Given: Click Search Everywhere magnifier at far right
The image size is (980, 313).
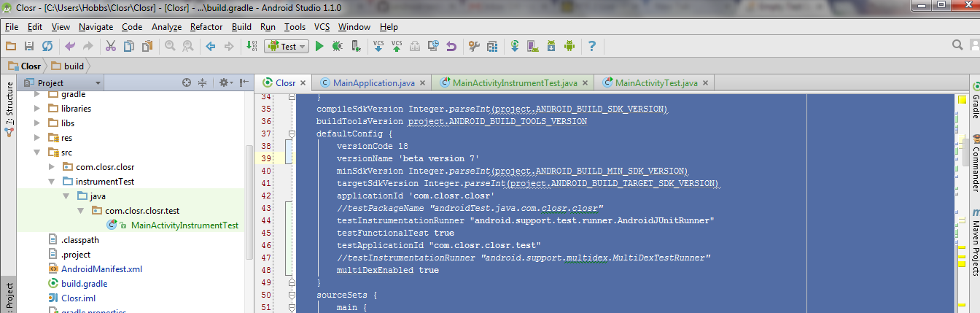Looking at the screenshot, I should point(957,46).
